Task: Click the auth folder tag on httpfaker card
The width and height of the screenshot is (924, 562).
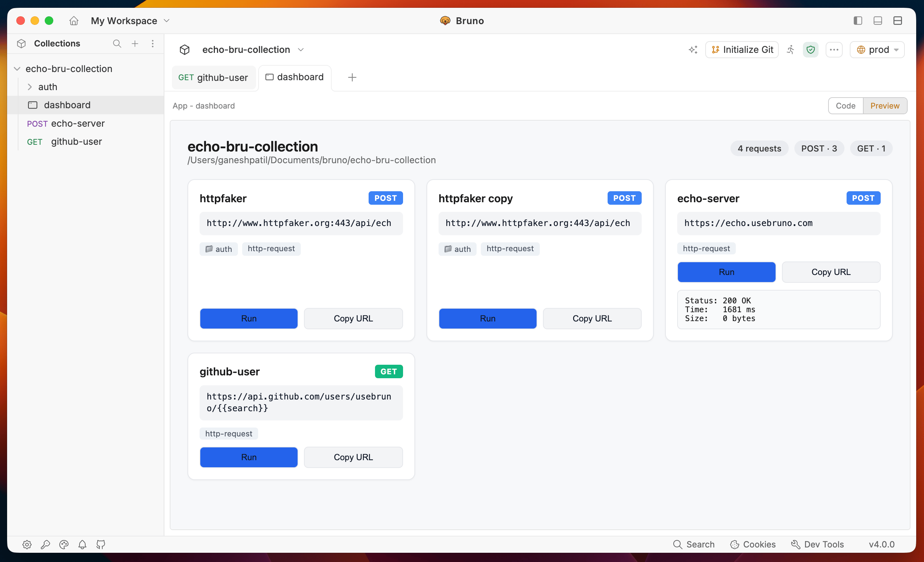Action: pyautogui.click(x=219, y=249)
